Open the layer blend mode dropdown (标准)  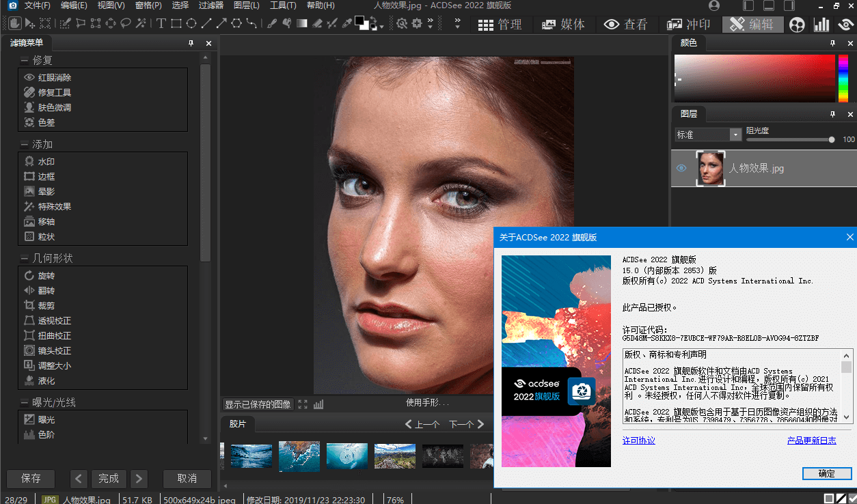click(708, 135)
